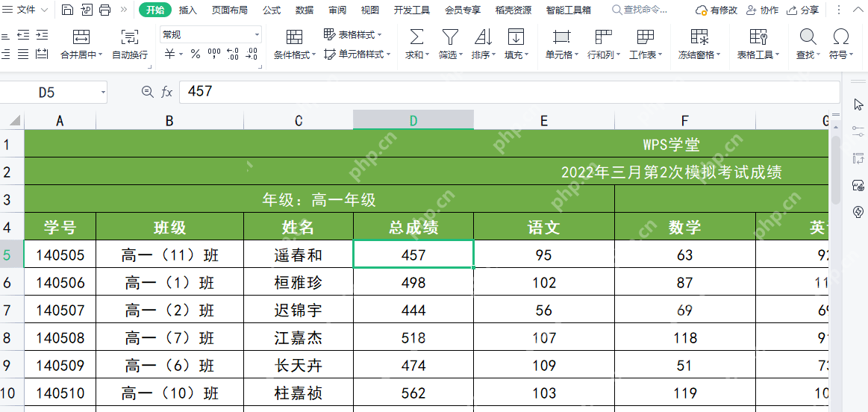Click the 冻结窗格 freeze panes icon
The image size is (868, 412).
pos(700,37)
